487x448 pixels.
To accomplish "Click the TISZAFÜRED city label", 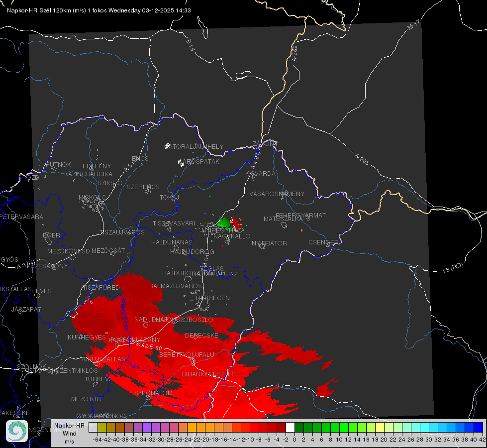I will pyautogui.click(x=101, y=288).
